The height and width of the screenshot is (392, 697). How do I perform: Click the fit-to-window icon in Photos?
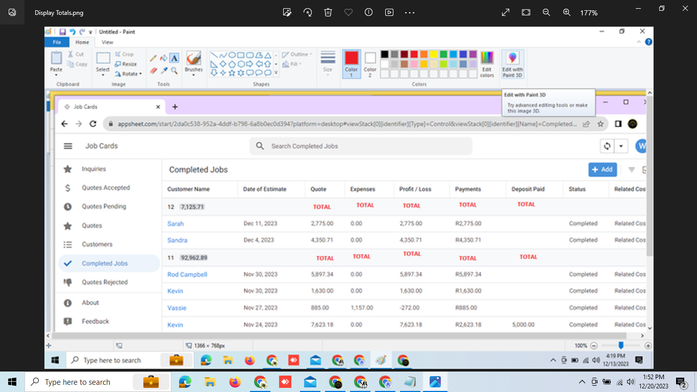tap(526, 12)
